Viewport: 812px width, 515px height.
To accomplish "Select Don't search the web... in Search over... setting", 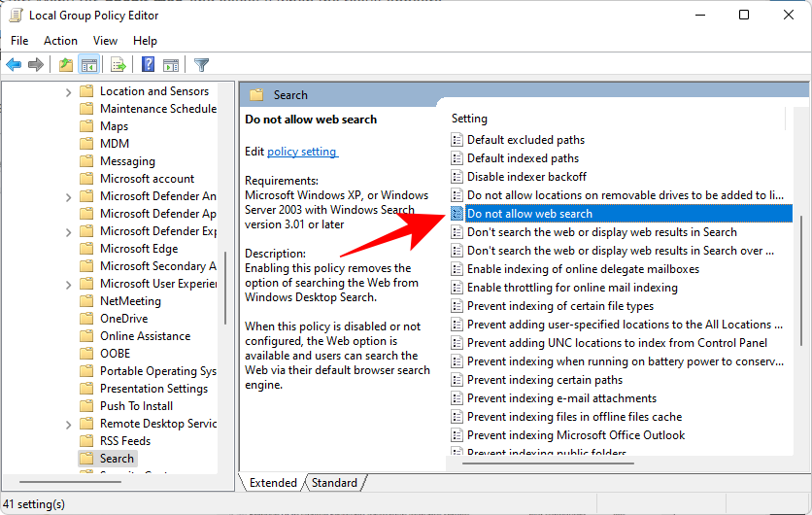I will coord(622,251).
